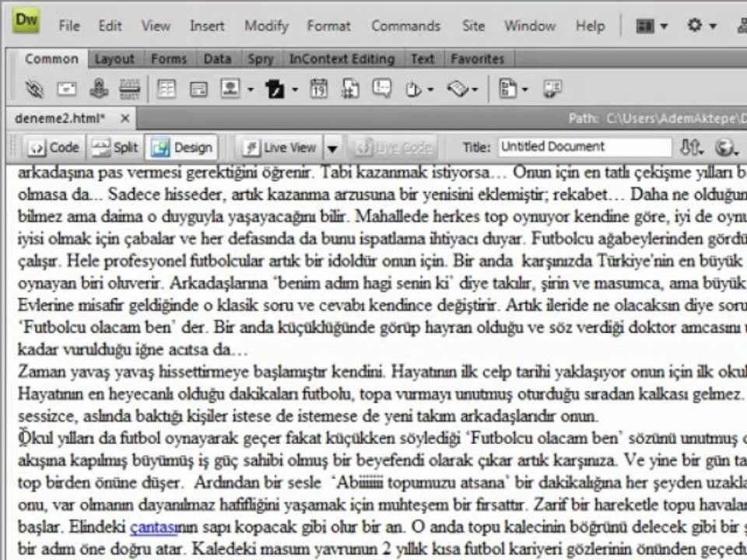Open the View menu
The width and height of the screenshot is (747, 560).
156,26
